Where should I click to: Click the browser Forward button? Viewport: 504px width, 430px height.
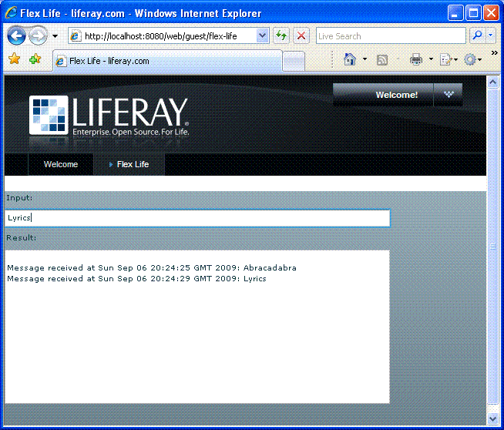coord(38,35)
